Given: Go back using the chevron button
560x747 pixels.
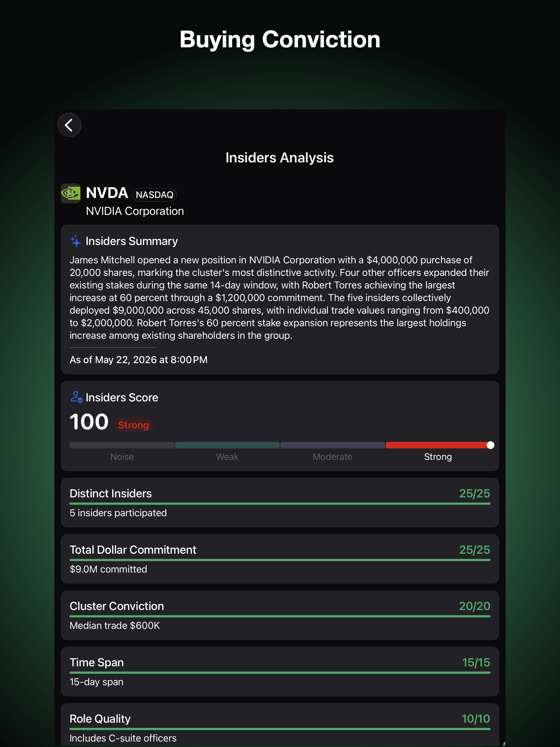Looking at the screenshot, I should [69, 125].
